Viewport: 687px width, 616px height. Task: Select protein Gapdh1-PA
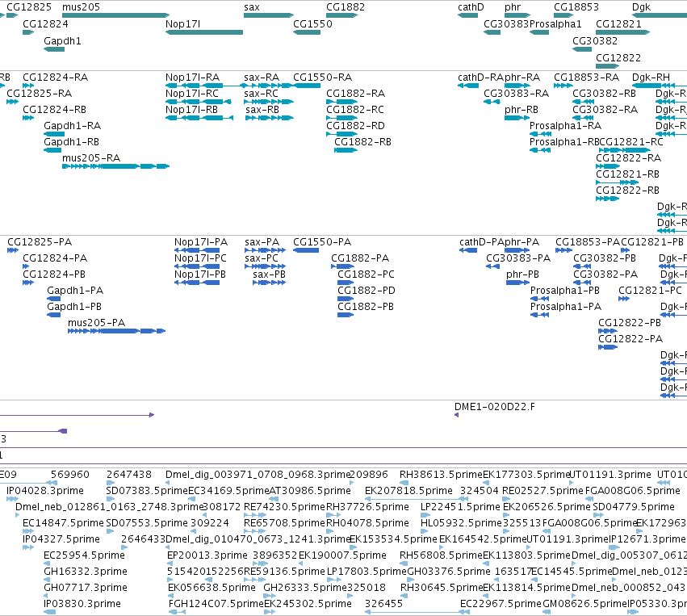coord(75,290)
